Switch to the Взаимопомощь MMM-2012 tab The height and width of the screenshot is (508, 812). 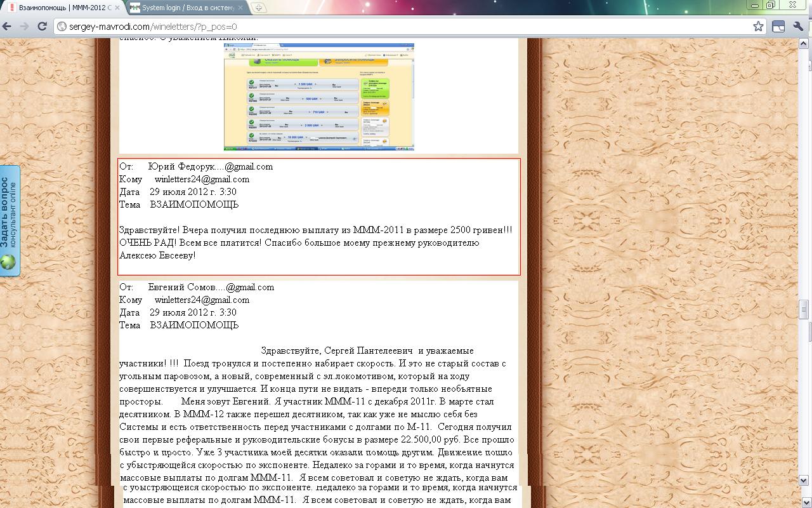point(61,8)
